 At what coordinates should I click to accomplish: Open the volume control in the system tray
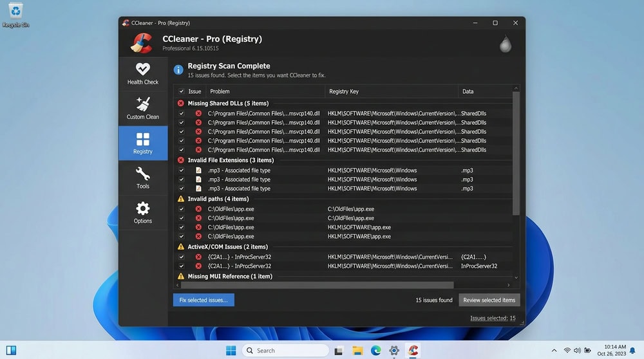(577, 351)
